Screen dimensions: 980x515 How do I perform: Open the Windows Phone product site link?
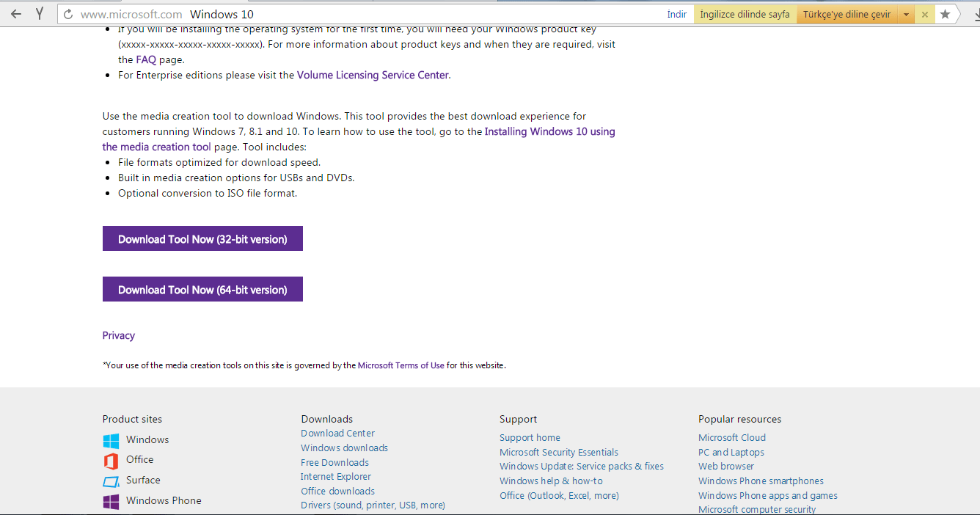pyautogui.click(x=164, y=500)
